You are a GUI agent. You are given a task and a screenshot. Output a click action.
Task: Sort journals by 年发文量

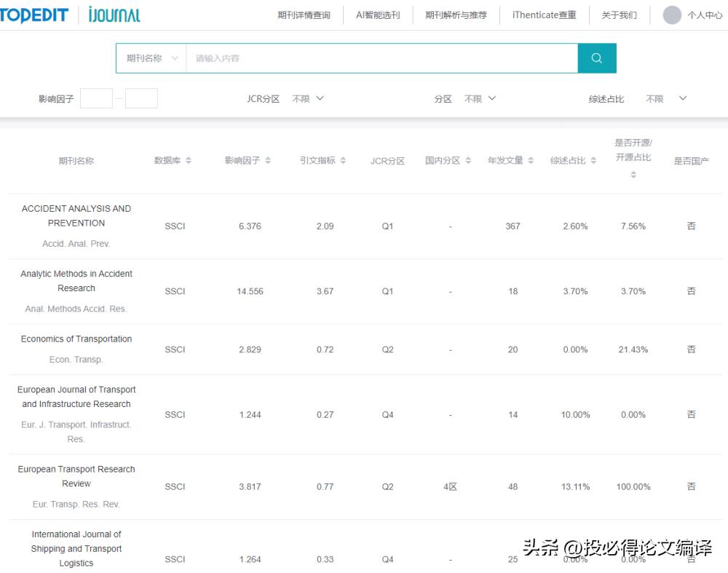pyautogui.click(x=530, y=161)
